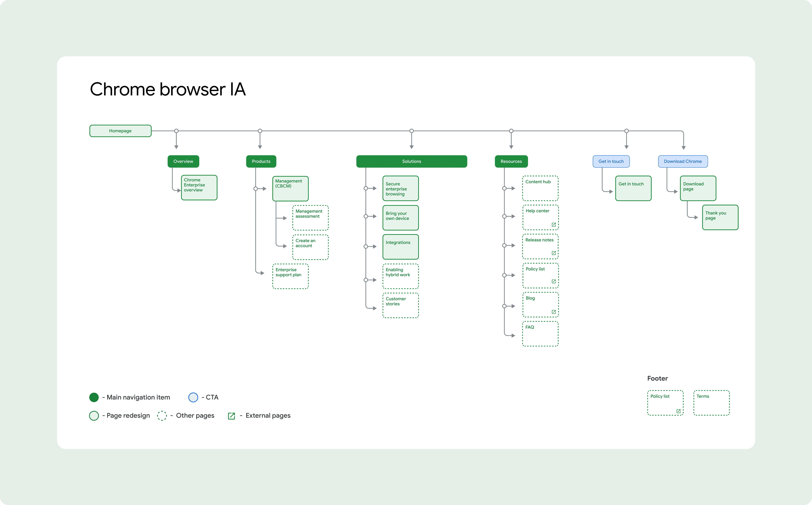Click the Homepage node

tap(120, 131)
